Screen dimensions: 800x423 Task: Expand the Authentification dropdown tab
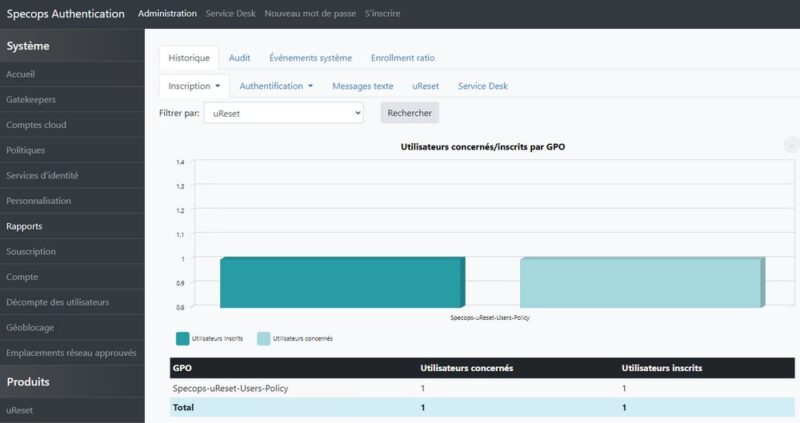pos(276,86)
